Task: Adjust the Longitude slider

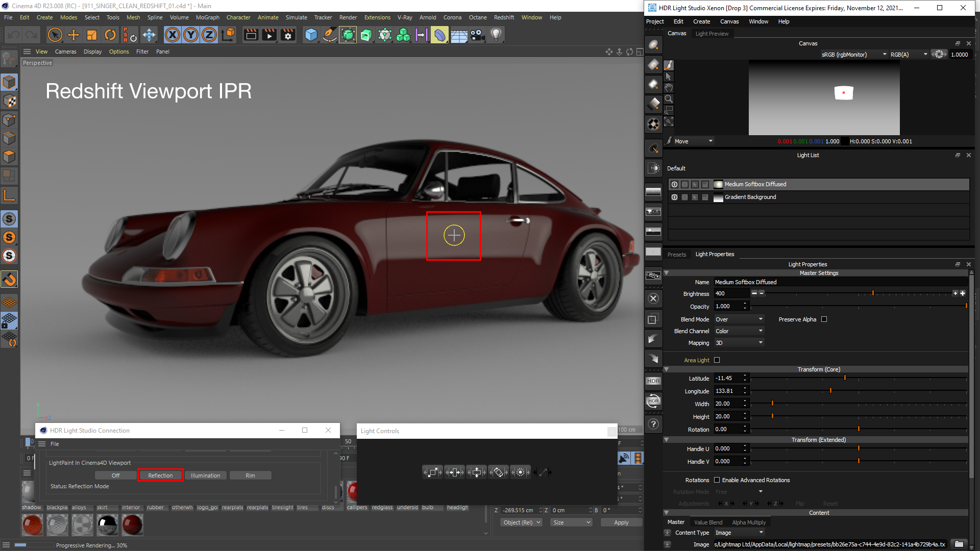Action: pos(830,391)
